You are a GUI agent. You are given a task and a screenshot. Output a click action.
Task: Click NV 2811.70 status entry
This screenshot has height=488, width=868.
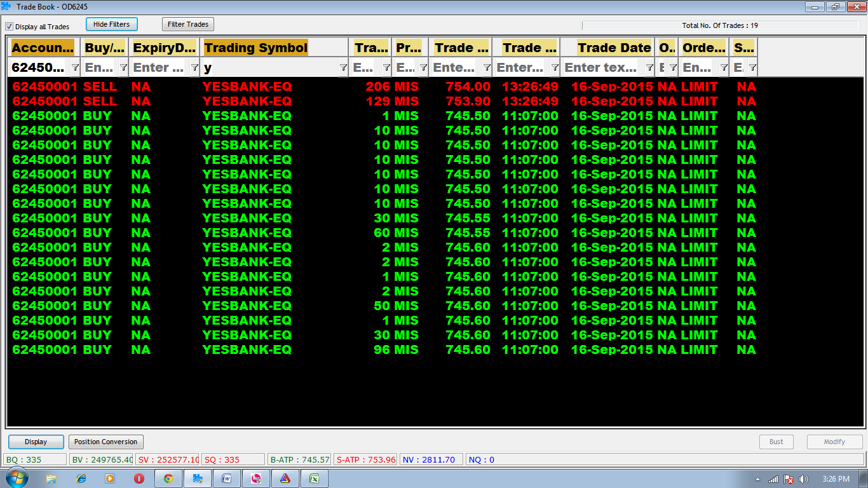pos(431,459)
